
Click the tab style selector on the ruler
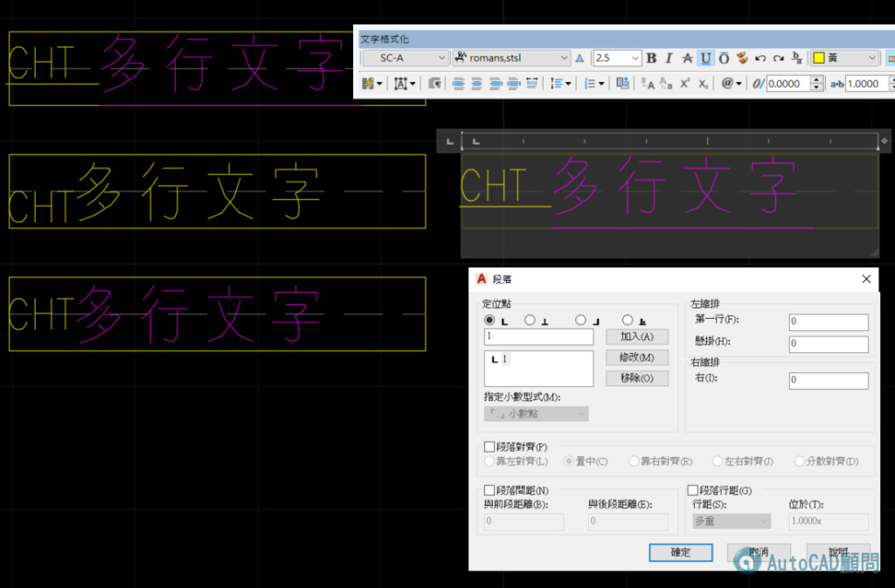point(450,141)
